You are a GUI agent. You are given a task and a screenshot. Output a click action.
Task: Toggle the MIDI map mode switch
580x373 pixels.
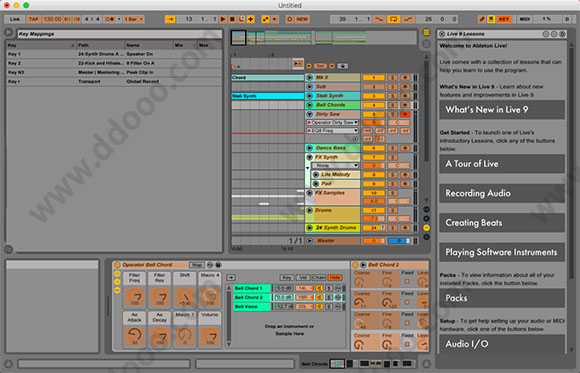point(525,19)
